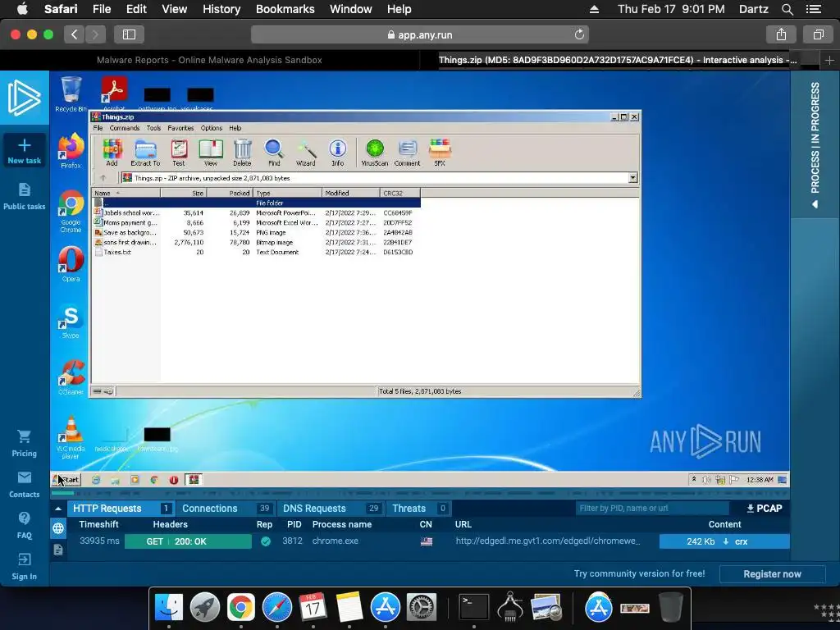Click the Test archive toolbar icon
840x630 pixels.
(178, 152)
